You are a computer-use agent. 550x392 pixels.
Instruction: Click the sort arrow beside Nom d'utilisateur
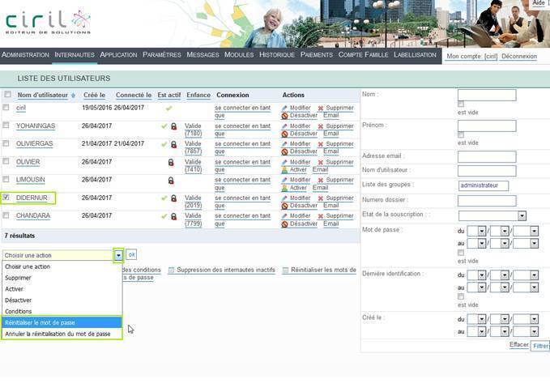pyautogui.click(x=73, y=96)
